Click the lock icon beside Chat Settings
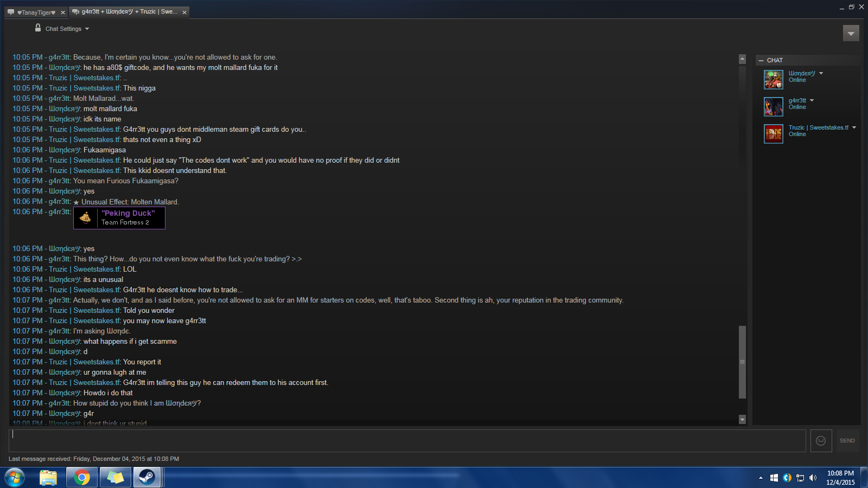The image size is (868, 488). coord(38,28)
